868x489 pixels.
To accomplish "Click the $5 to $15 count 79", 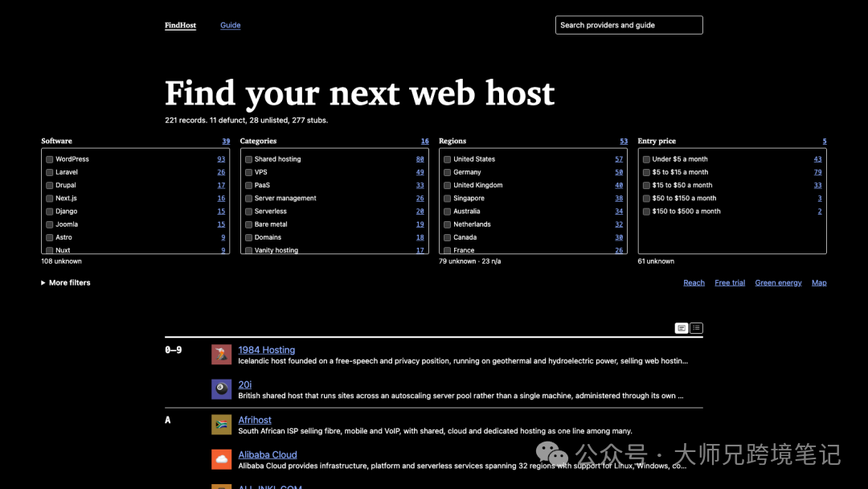I will click(817, 172).
